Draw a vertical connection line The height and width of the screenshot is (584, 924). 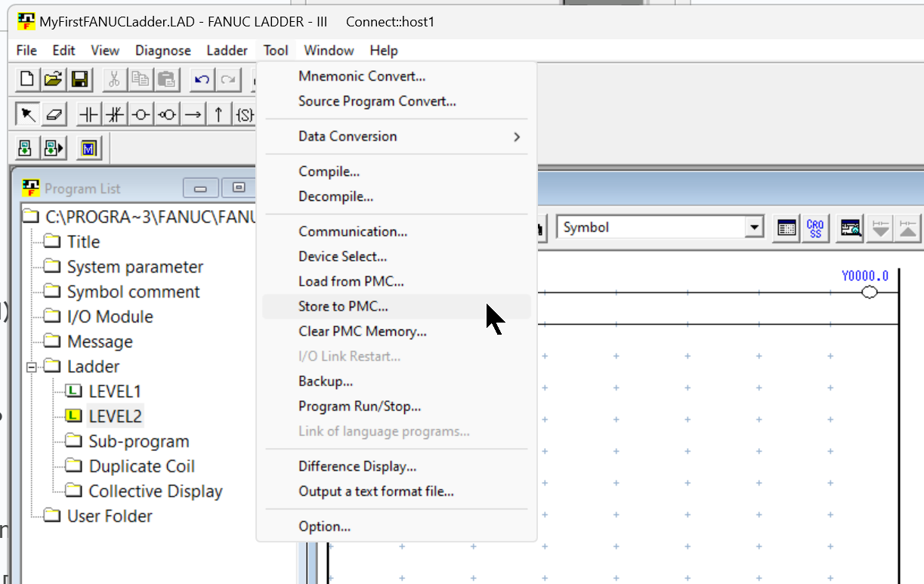click(218, 115)
